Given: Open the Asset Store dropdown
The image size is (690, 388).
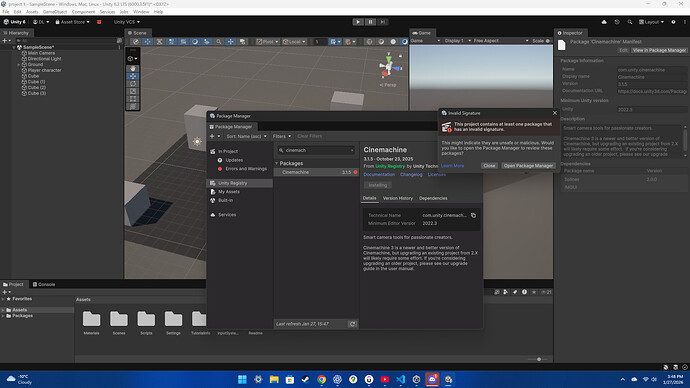Looking at the screenshot, I should 72,22.
